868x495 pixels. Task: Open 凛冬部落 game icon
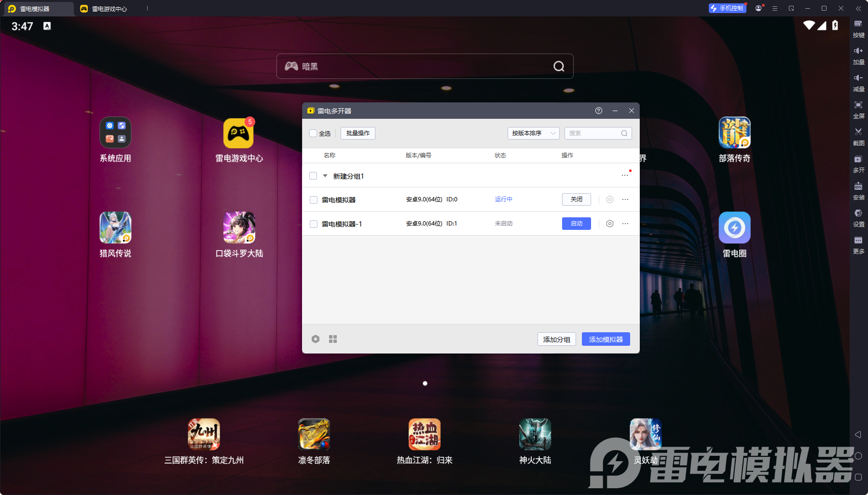click(x=314, y=434)
